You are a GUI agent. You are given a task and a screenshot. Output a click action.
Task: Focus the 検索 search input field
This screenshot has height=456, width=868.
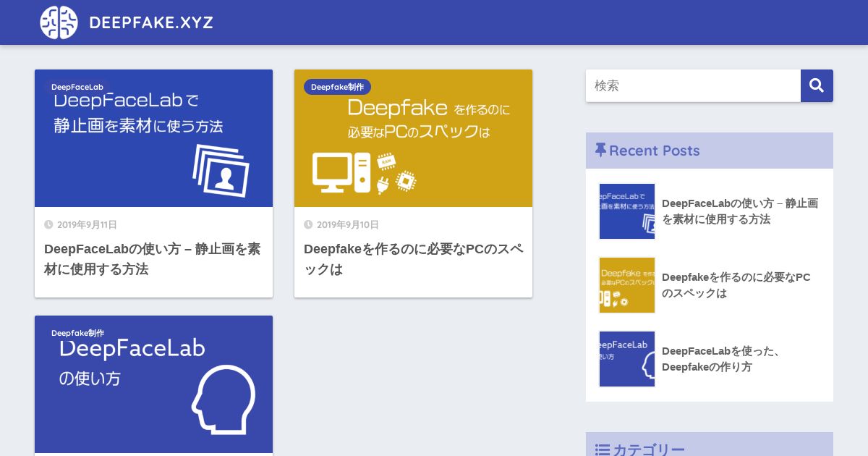coord(693,85)
